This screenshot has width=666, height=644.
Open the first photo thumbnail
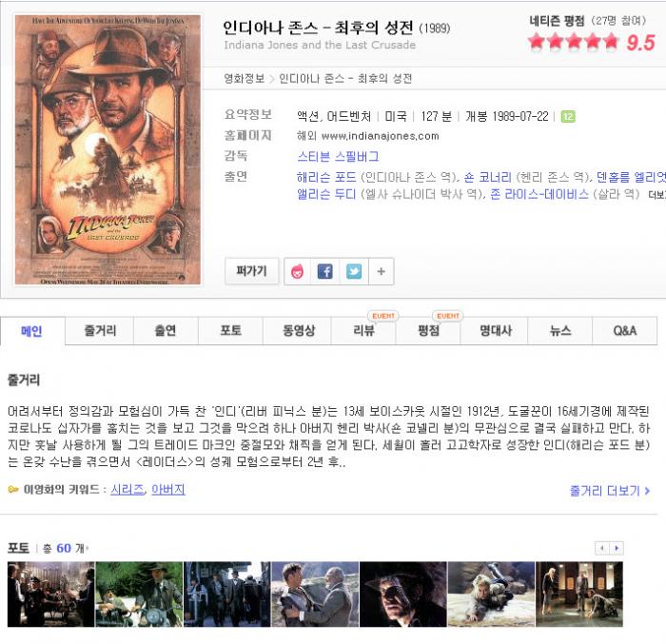coord(51,594)
